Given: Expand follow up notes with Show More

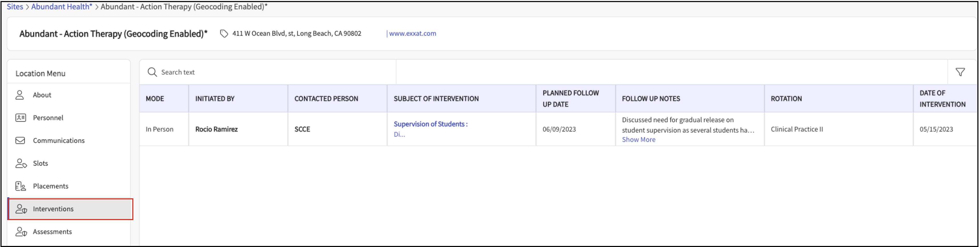Looking at the screenshot, I should (638, 140).
